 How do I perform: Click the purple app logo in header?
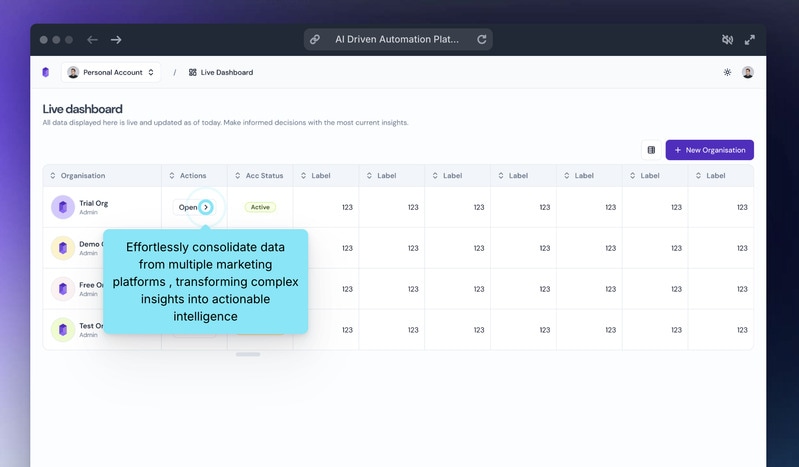[45, 72]
